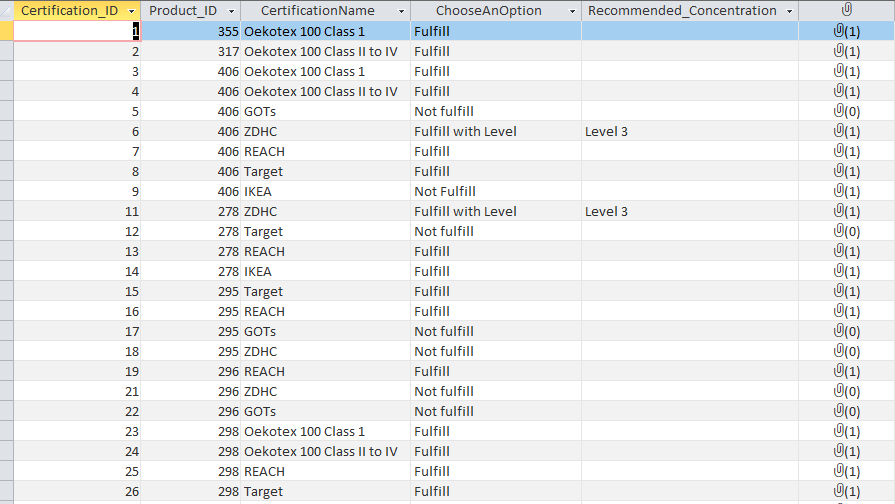Open the Recommended_Concentration column filter dropdown
The image size is (895, 504).
[x=789, y=11]
